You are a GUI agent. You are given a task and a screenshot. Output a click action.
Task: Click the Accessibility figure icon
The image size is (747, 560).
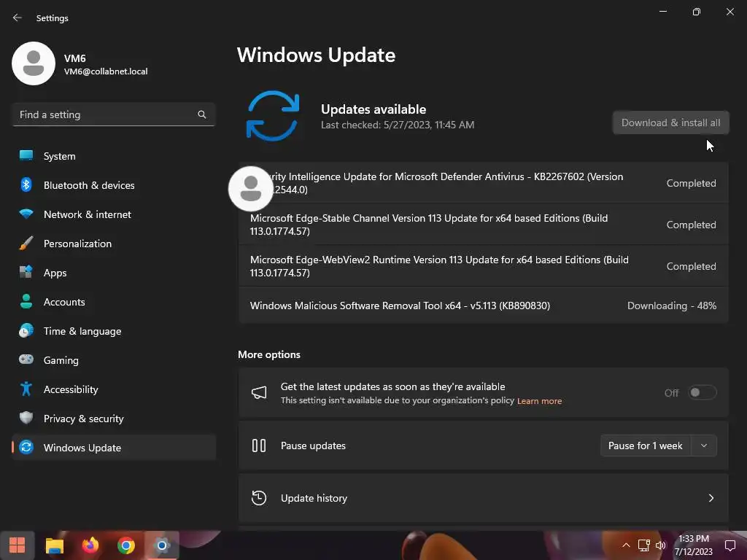(x=26, y=389)
